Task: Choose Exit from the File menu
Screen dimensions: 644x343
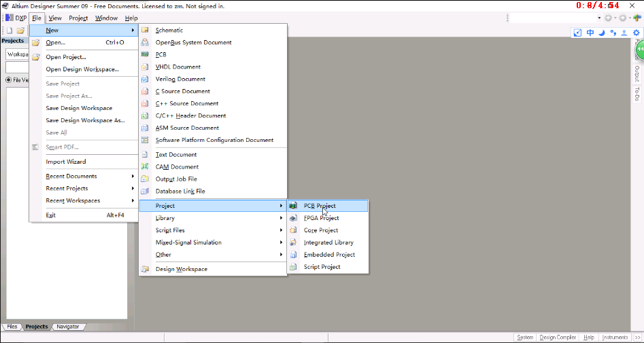Action: (x=84, y=215)
